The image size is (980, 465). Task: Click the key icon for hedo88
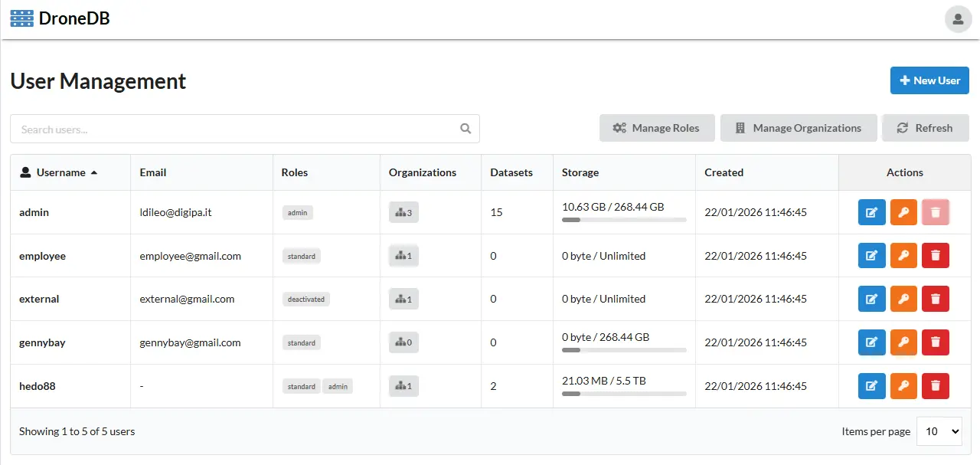(x=903, y=386)
